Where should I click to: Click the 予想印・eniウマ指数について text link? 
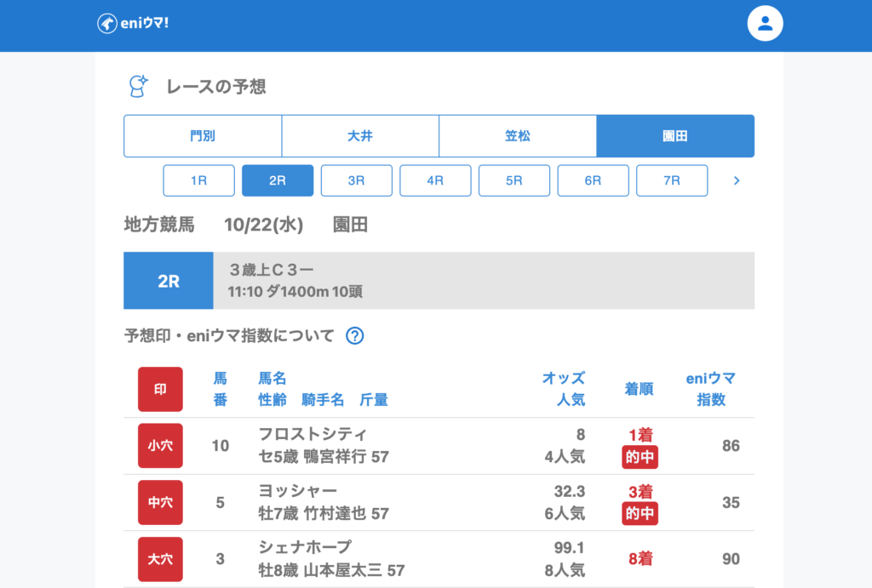pos(229,335)
